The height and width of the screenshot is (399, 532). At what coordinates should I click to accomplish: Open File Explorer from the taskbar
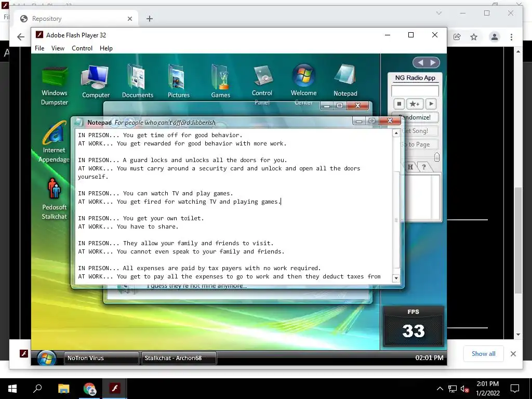click(x=63, y=389)
